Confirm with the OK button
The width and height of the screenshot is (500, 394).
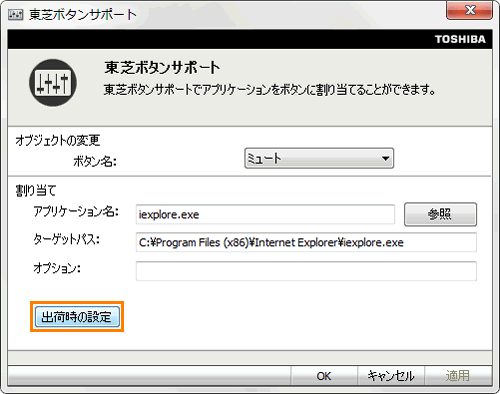[324, 376]
